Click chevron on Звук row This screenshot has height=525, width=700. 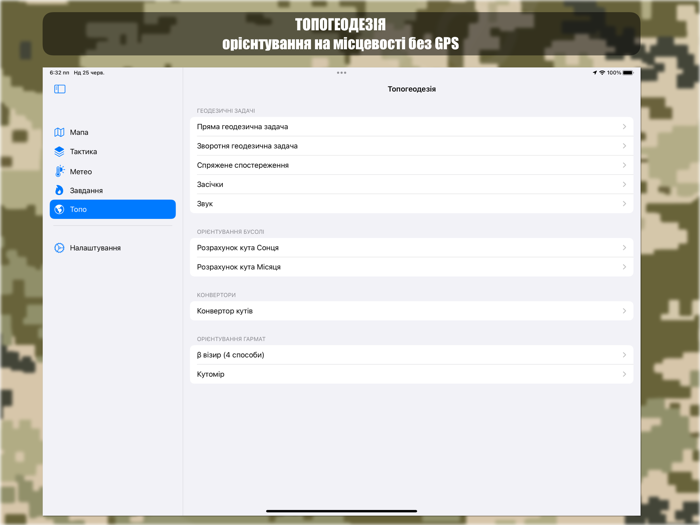(624, 204)
